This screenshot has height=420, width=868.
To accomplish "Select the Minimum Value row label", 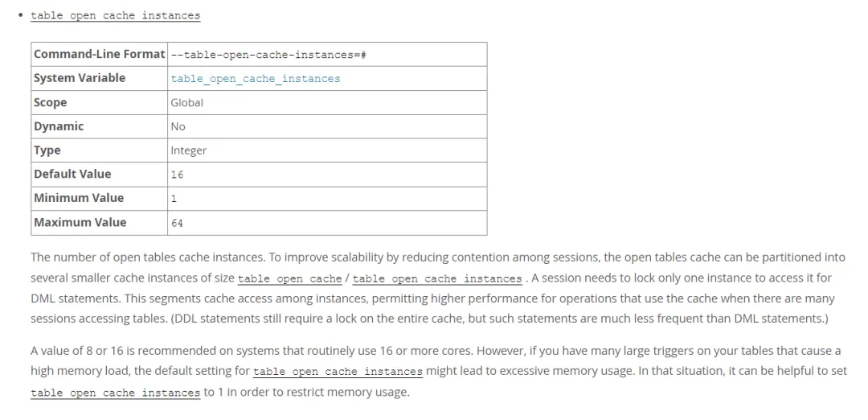I will 79,198.
